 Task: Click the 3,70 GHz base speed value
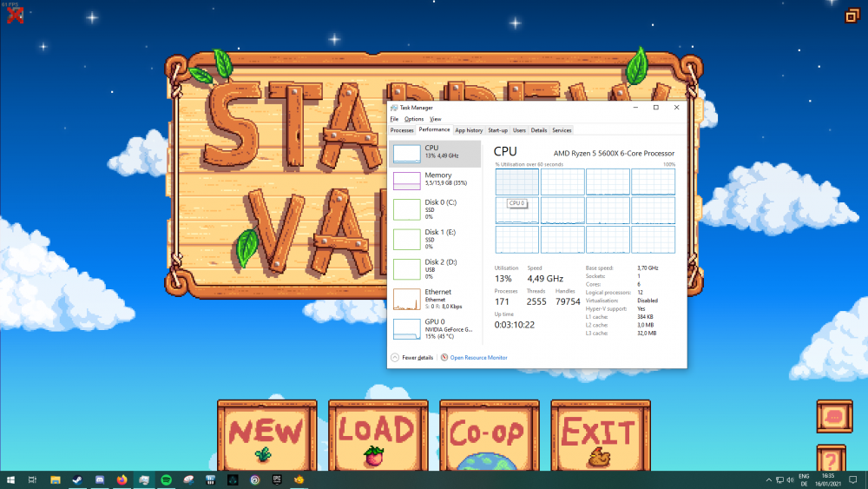tap(648, 268)
